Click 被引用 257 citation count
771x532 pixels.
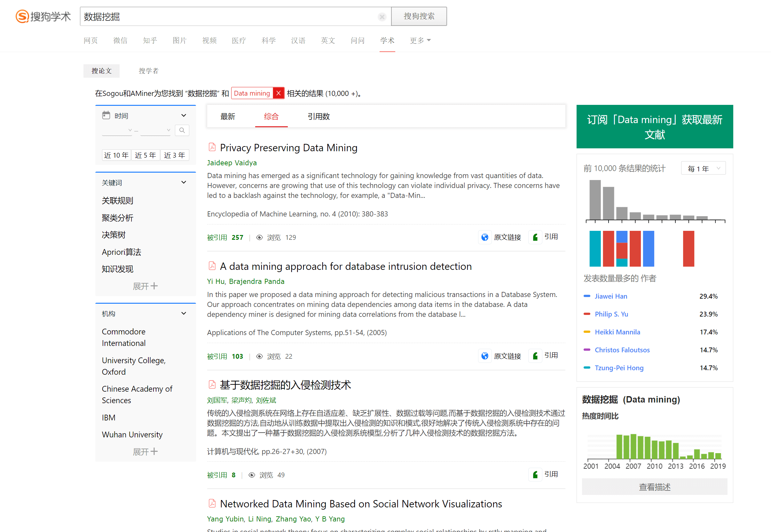click(225, 237)
